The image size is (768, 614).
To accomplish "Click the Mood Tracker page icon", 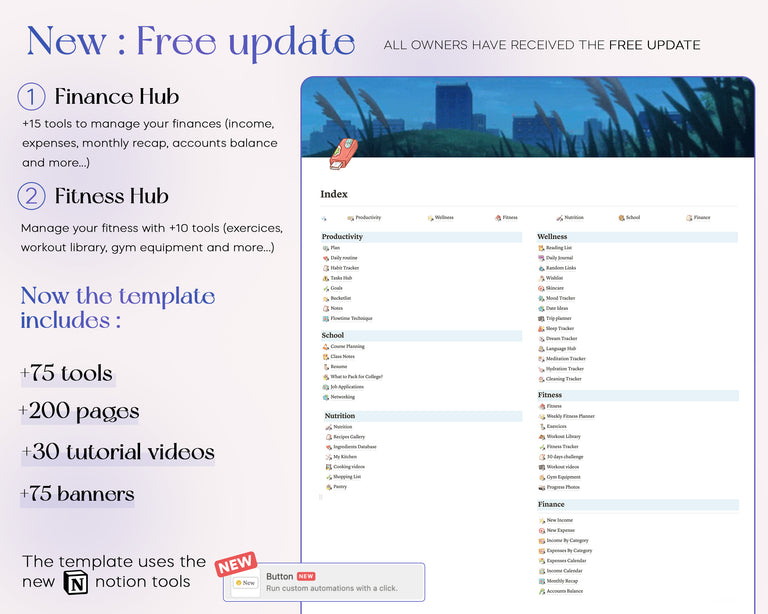I will tap(541, 298).
